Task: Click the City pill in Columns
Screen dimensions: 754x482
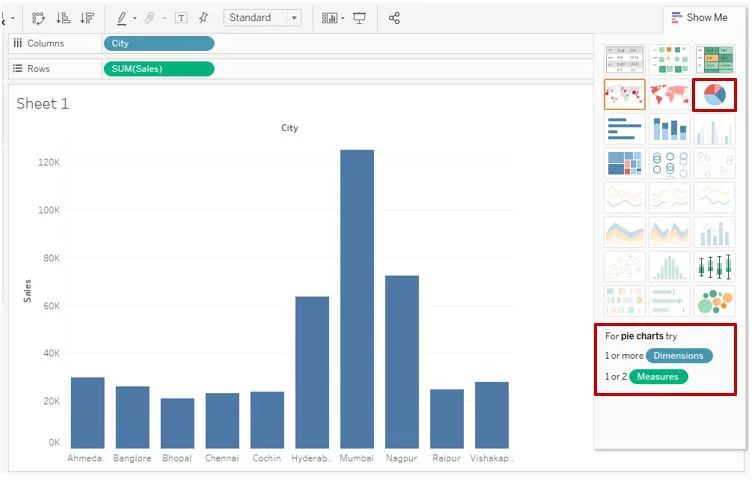Action: [x=159, y=43]
